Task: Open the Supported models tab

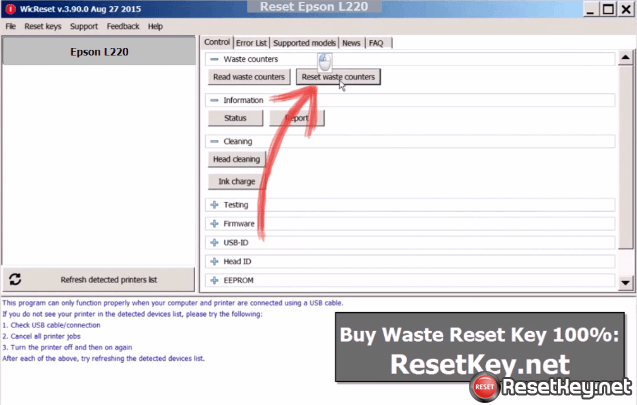Action: [304, 43]
